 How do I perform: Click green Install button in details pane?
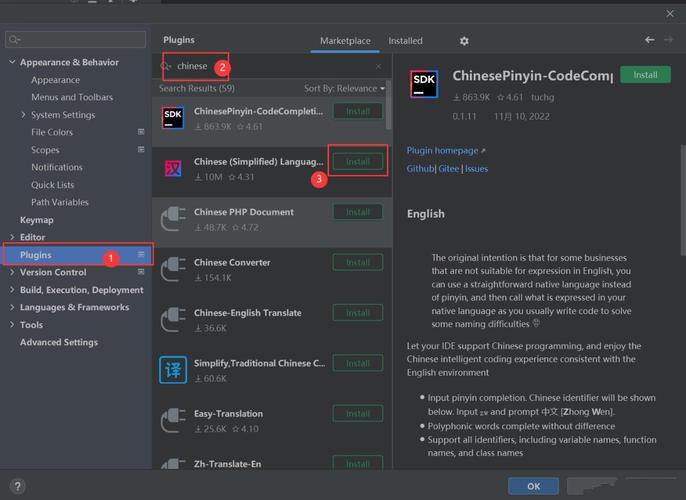[x=645, y=75]
